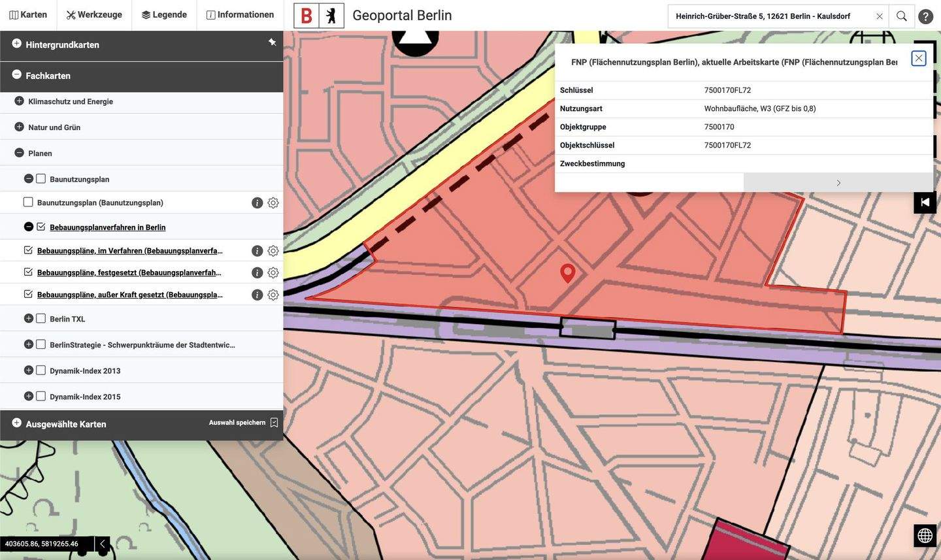
Task: Open info for Baunutzungsplan layer
Action: tap(257, 203)
